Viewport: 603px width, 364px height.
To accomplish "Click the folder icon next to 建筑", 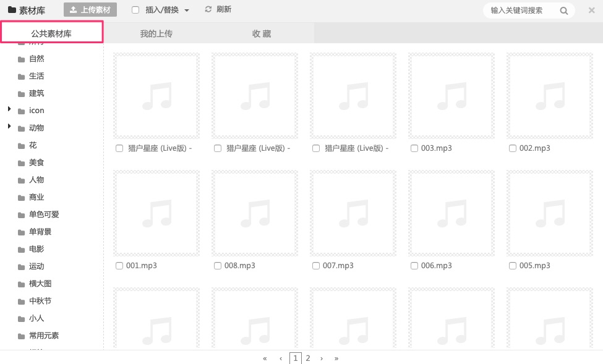I will [x=22, y=94].
